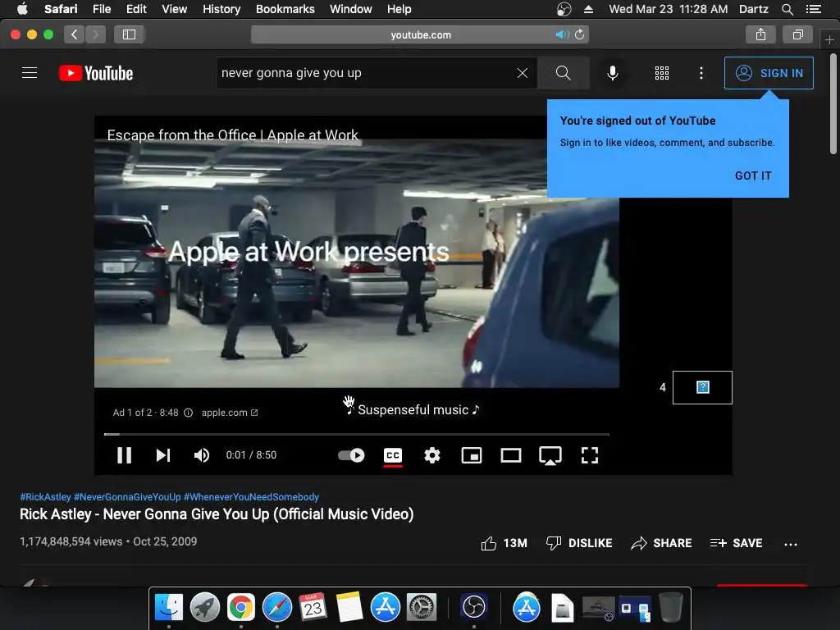Open a new Safari tab
This screenshot has height=630, width=840.
[x=829, y=39]
